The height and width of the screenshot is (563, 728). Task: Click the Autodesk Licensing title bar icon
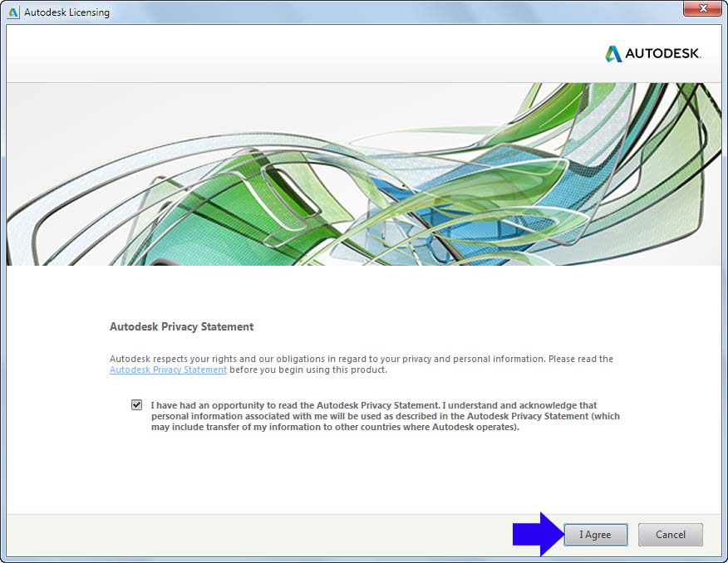(13, 12)
